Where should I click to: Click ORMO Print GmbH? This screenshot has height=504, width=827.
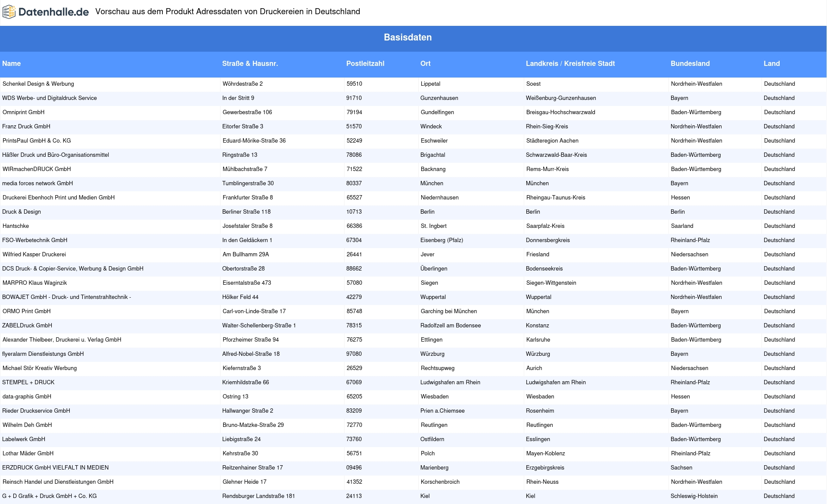[27, 311]
